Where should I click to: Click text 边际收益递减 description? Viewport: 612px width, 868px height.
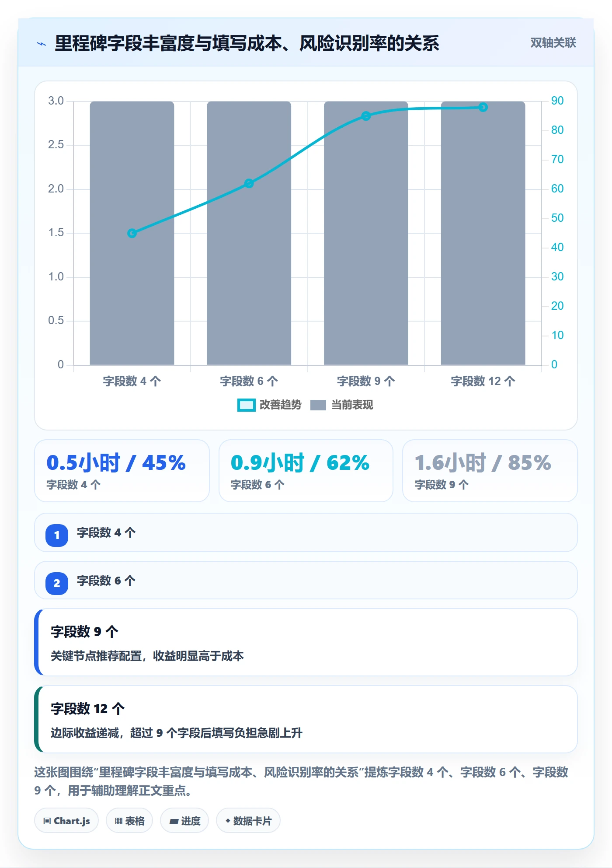177,733
